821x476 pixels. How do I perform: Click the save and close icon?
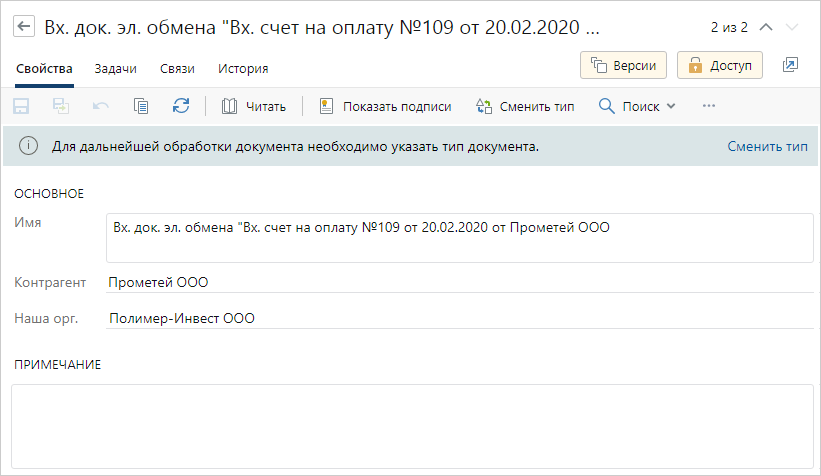[61, 106]
